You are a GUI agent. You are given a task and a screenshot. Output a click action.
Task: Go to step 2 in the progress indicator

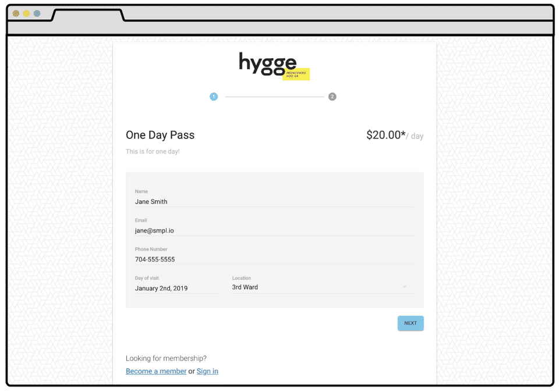point(332,97)
